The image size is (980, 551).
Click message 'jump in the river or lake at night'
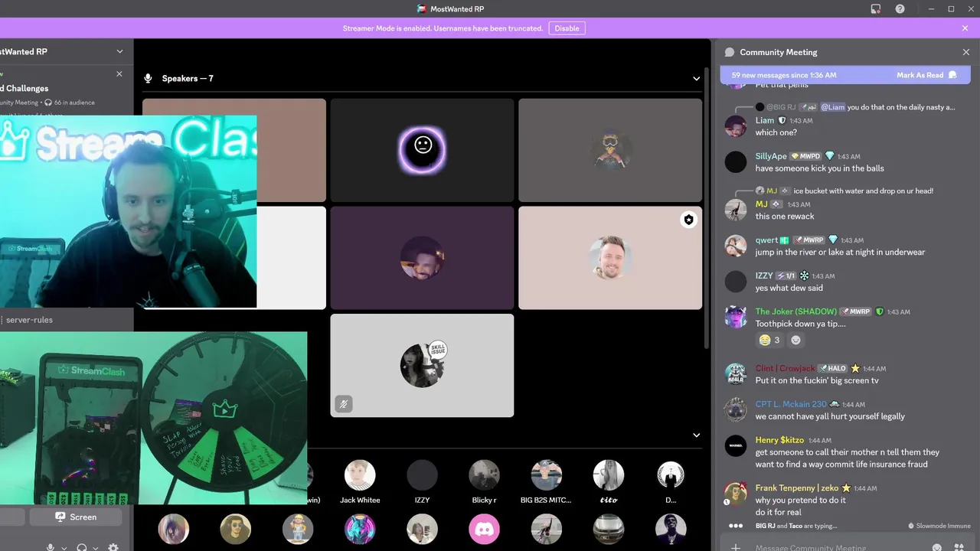point(840,252)
